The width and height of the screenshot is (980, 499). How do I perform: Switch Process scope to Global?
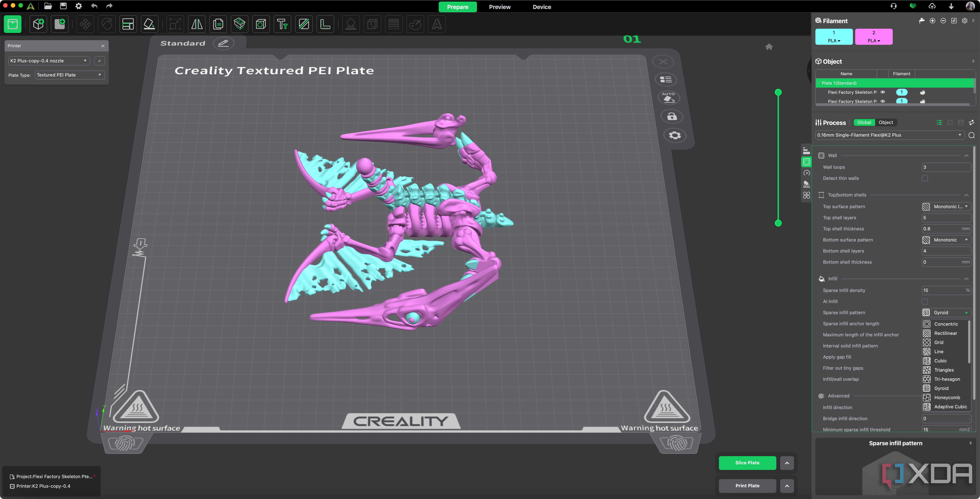tap(864, 122)
